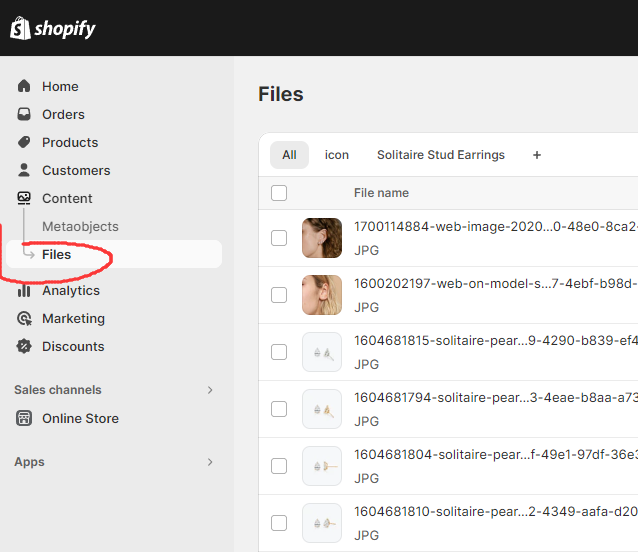Click file name 1604681810-solitaire-pear
This screenshot has height=552, width=638.
click(x=496, y=511)
